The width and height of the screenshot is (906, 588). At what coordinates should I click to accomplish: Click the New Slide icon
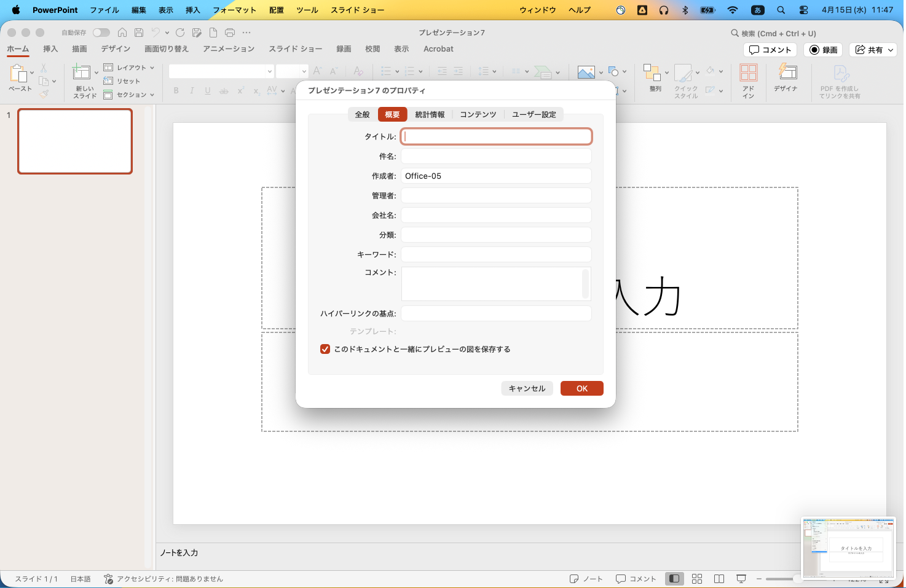point(81,73)
